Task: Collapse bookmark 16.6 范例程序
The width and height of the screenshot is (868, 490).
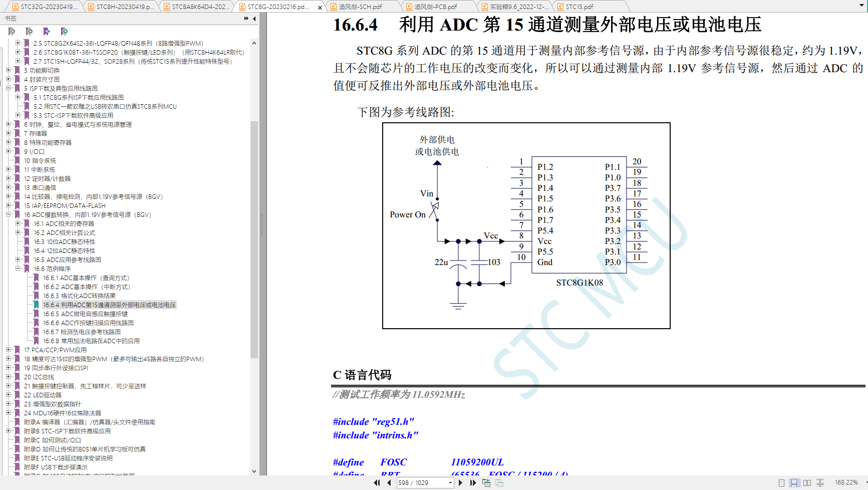Action: pyautogui.click(x=18, y=269)
